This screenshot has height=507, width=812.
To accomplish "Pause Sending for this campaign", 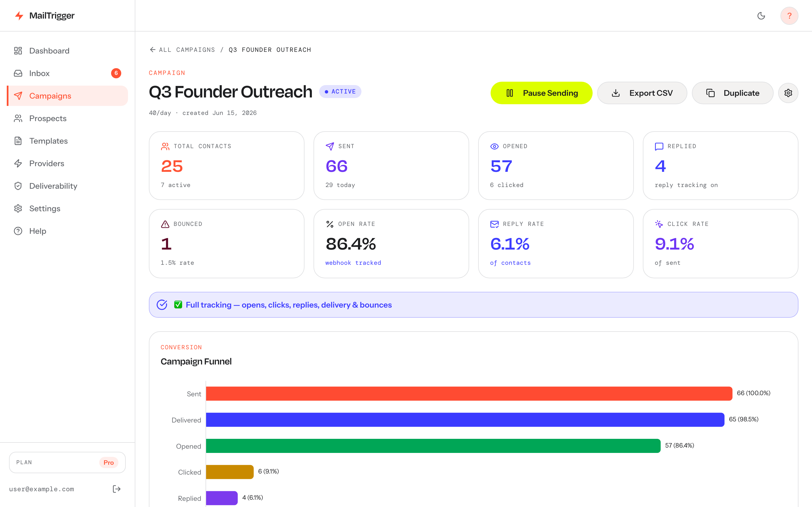I will 541,93.
